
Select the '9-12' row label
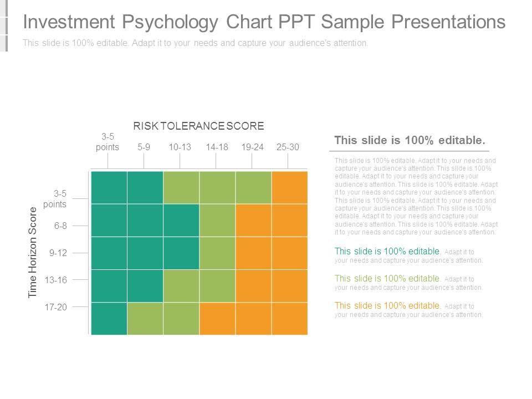[58, 253]
